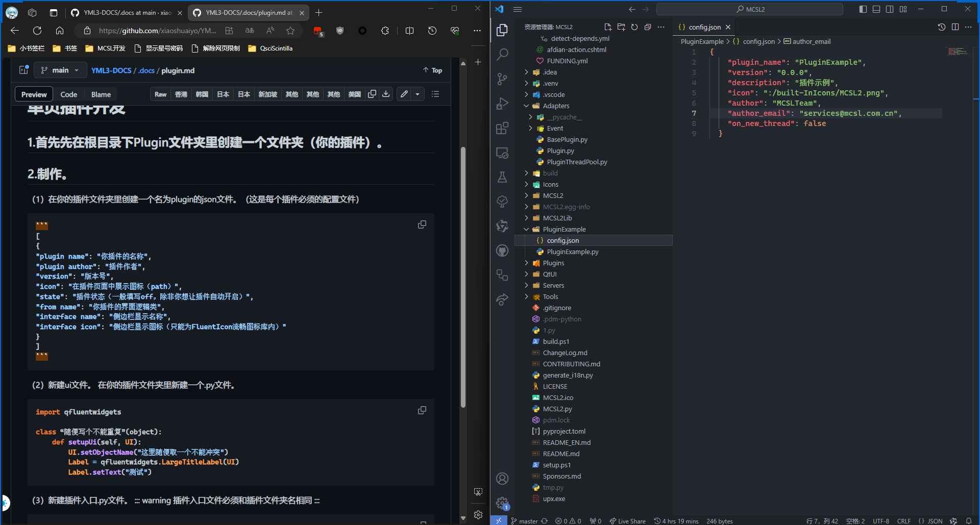
Task: Toggle the primary side bar layout button
Action: pos(863,9)
